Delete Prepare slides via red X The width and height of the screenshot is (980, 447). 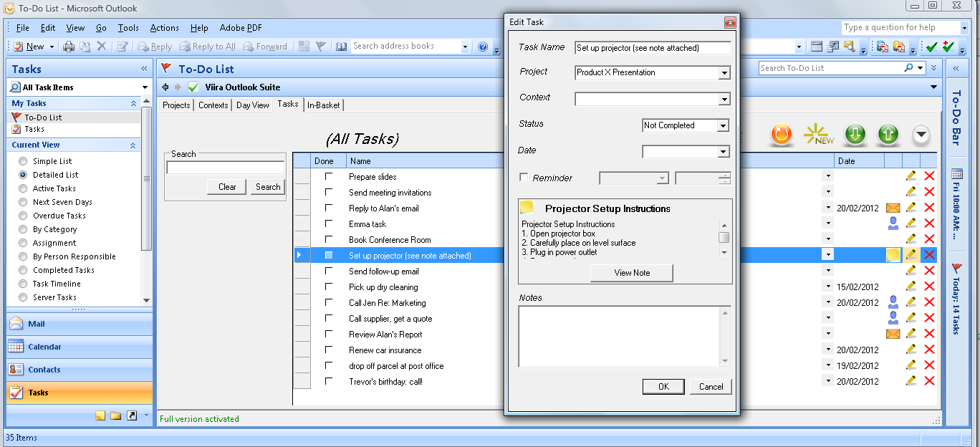[x=929, y=176]
